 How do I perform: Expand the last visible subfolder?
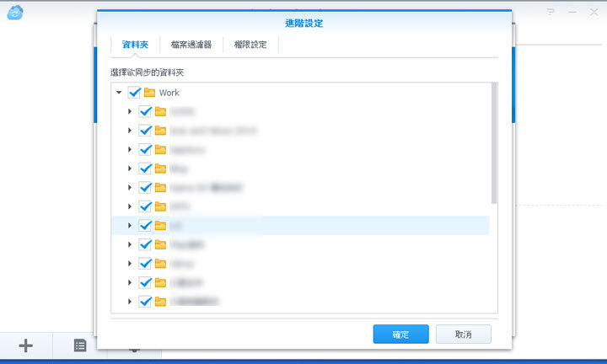[x=130, y=302]
